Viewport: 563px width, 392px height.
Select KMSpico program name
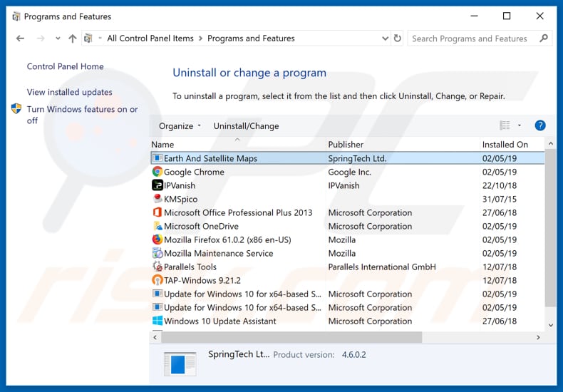tap(180, 200)
